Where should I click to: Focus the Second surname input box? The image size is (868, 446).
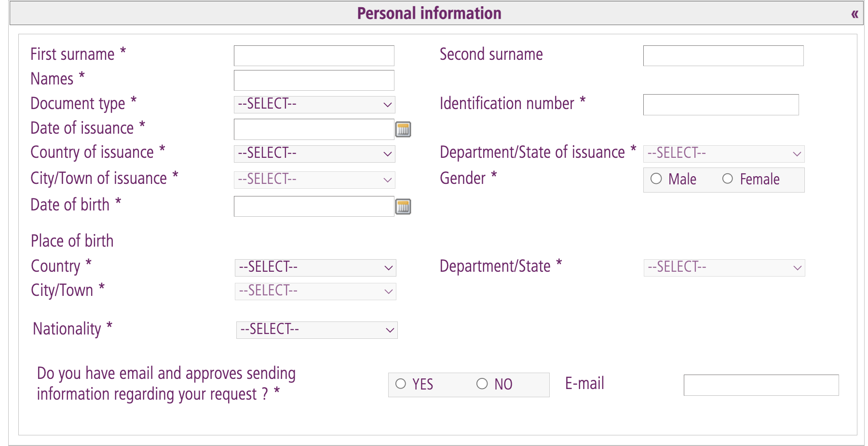coord(723,56)
